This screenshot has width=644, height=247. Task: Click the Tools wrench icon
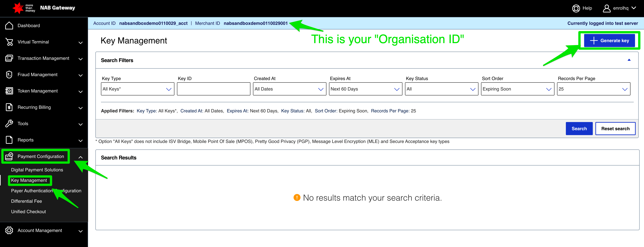click(x=9, y=124)
